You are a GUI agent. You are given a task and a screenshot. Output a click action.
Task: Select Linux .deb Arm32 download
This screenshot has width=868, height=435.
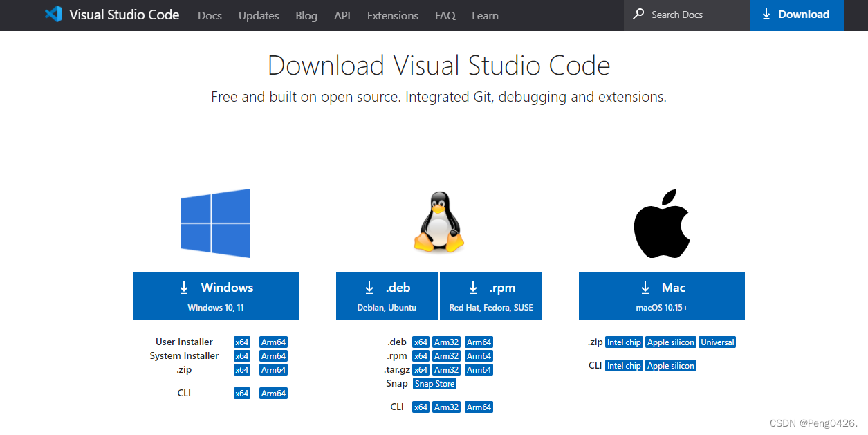(x=447, y=342)
